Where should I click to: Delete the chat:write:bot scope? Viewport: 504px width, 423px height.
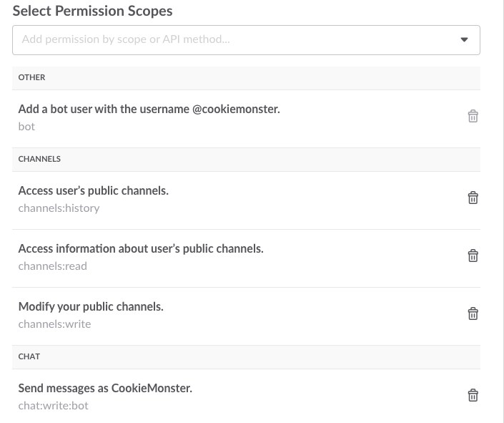pos(473,395)
